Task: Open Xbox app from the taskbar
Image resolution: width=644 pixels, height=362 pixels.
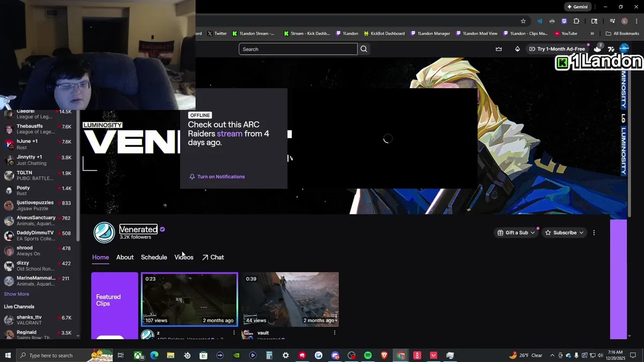Action: (138, 355)
